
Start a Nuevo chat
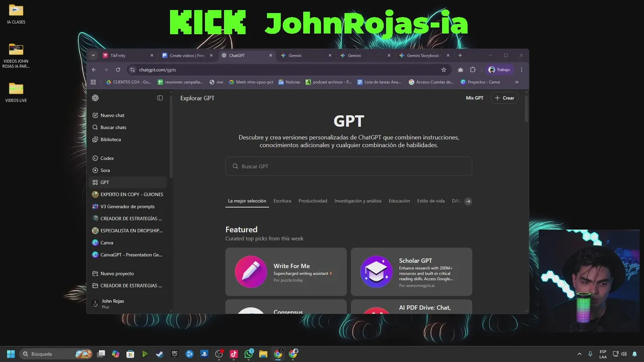click(128, 115)
